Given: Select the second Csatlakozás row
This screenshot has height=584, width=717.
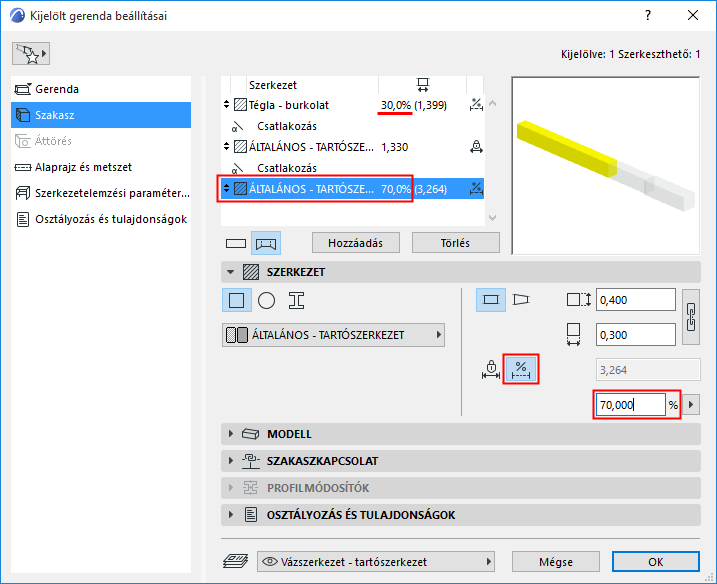Looking at the screenshot, I should (x=352, y=168).
